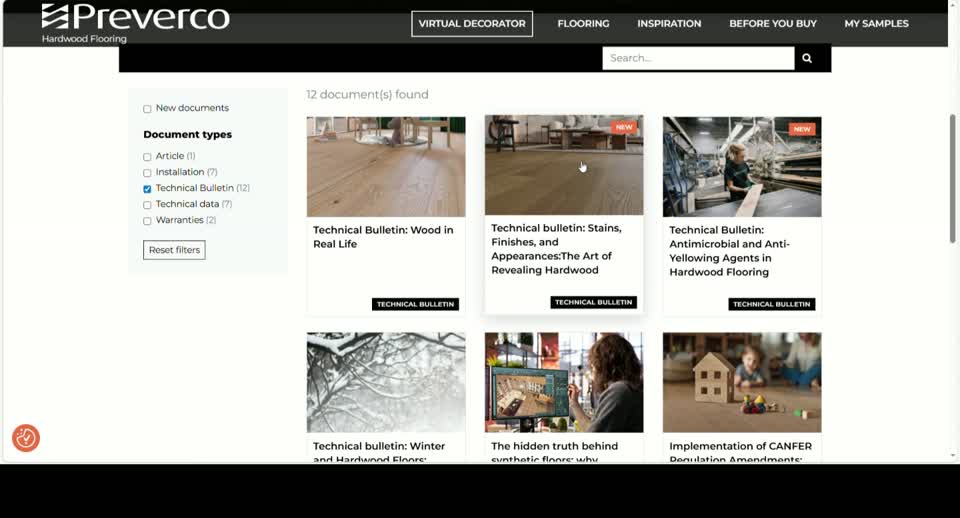
Task: Uncheck the Technical Bulletin filter
Action: 147,189
